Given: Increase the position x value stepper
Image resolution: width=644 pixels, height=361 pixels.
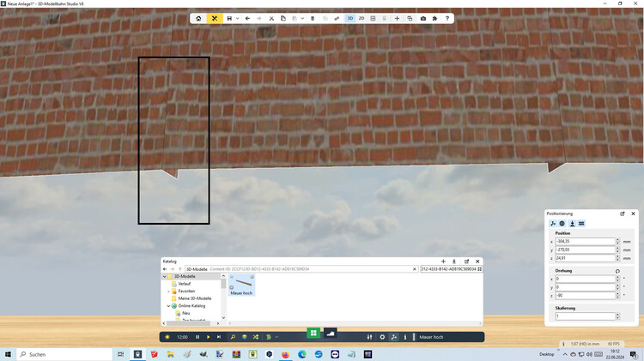Looking at the screenshot, I should coord(617,239).
